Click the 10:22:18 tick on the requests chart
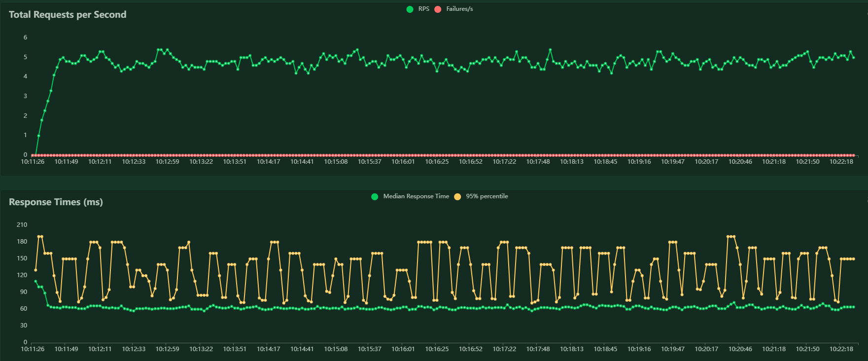Viewport: 868px width, 361px height. (x=841, y=162)
